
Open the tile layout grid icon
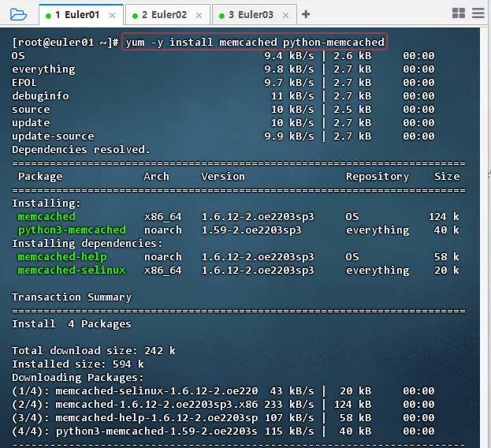pos(459,13)
